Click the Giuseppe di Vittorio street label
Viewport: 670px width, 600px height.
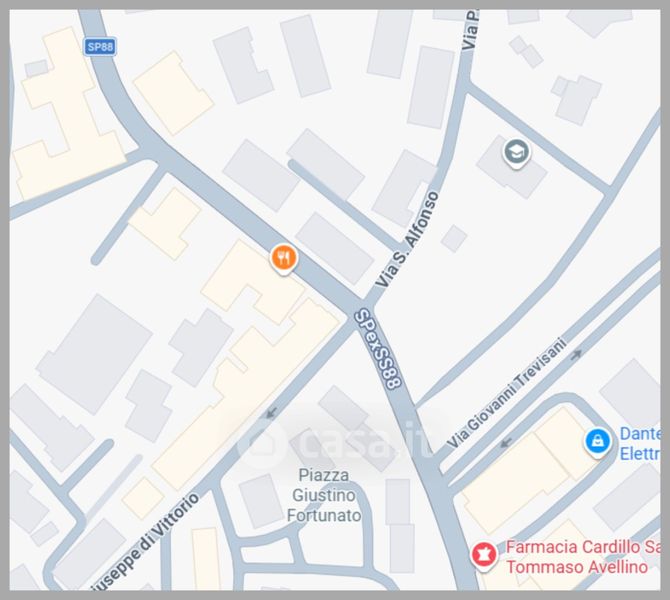coord(144,543)
